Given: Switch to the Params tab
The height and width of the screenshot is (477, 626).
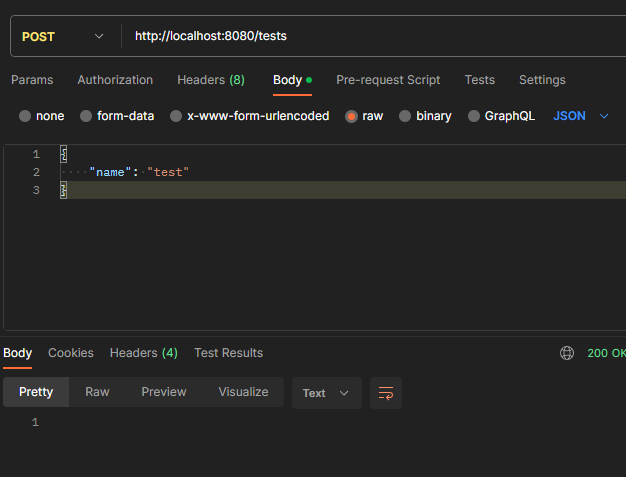Looking at the screenshot, I should pyautogui.click(x=32, y=80).
